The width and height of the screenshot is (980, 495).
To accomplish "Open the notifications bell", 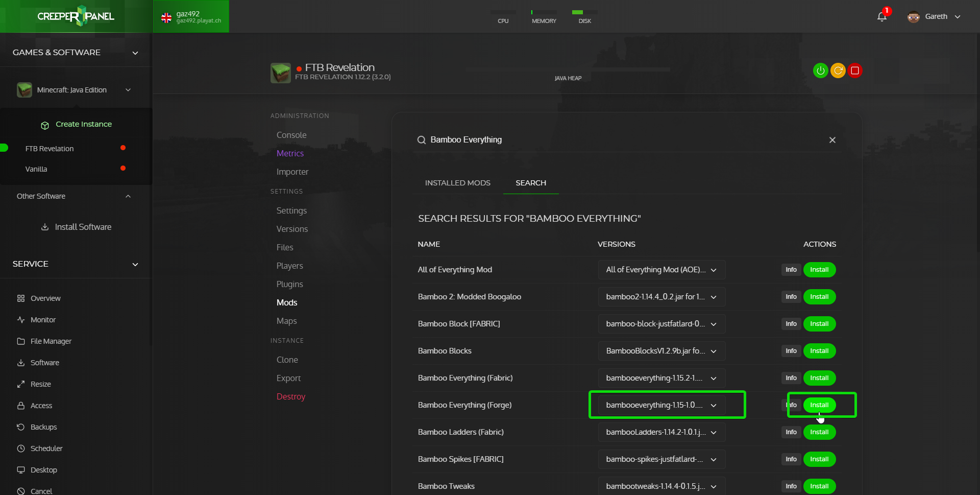I will [882, 16].
